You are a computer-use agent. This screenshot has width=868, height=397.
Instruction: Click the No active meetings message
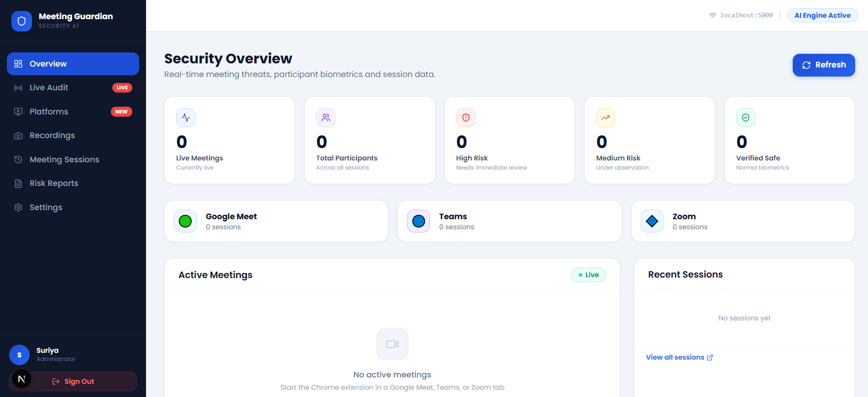tap(392, 375)
